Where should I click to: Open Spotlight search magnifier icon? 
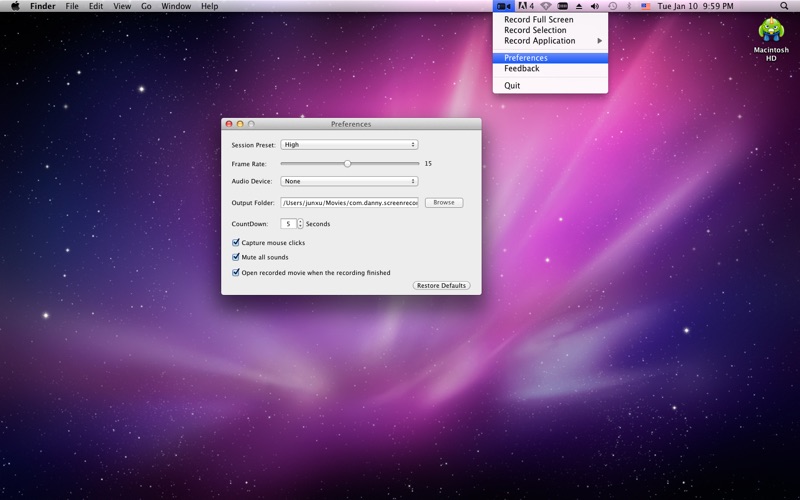click(784, 6)
